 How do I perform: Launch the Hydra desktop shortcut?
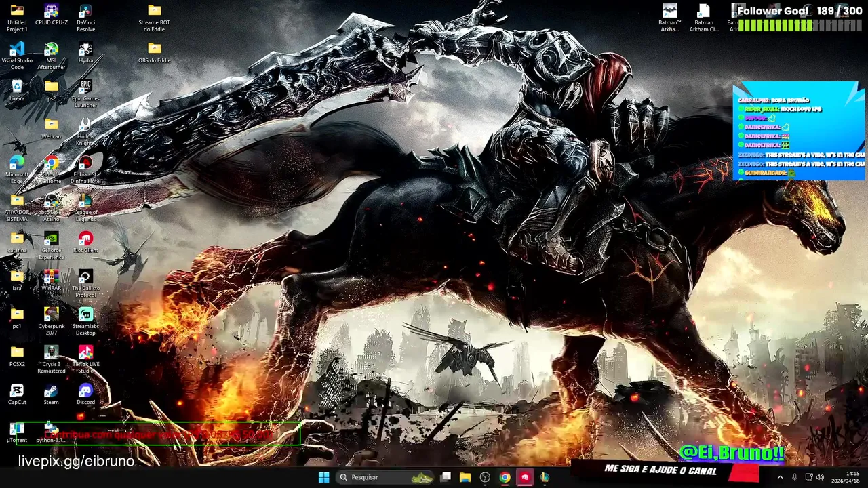(x=85, y=53)
